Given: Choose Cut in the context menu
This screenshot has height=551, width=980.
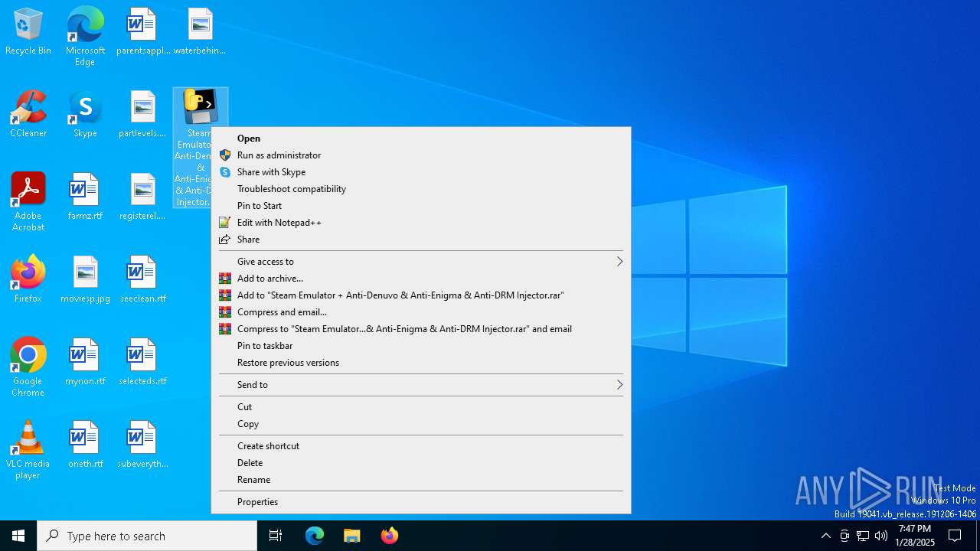Looking at the screenshot, I should (421, 407).
